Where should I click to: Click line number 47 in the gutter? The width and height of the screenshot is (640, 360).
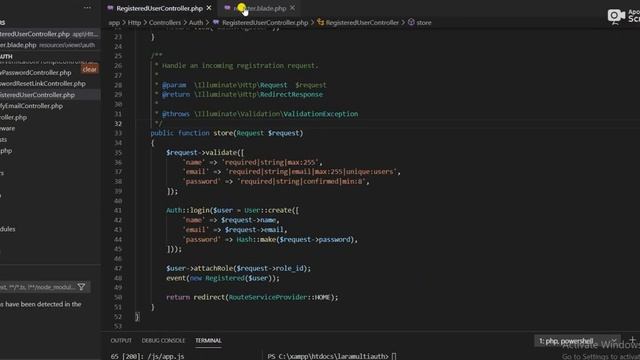pos(118,268)
